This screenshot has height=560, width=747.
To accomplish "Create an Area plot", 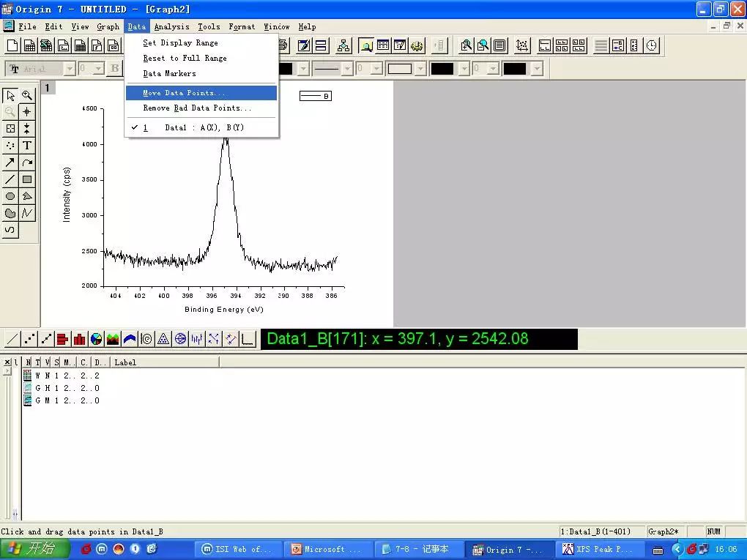I will (113, 339).
